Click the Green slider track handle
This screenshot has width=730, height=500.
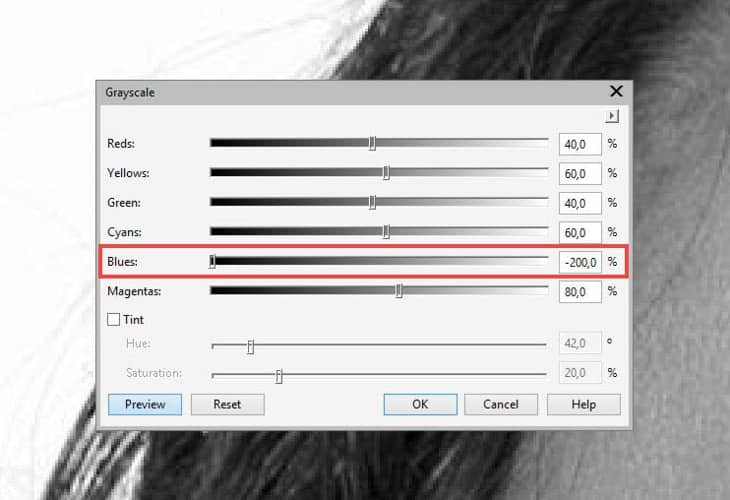372,203
